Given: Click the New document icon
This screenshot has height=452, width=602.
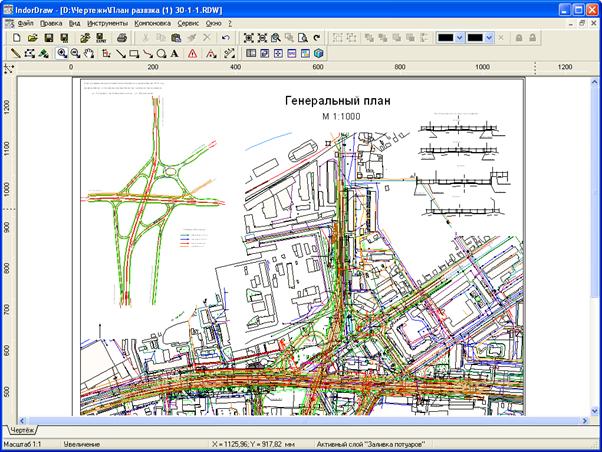Looking at the screenshot, I should [15, 37].
